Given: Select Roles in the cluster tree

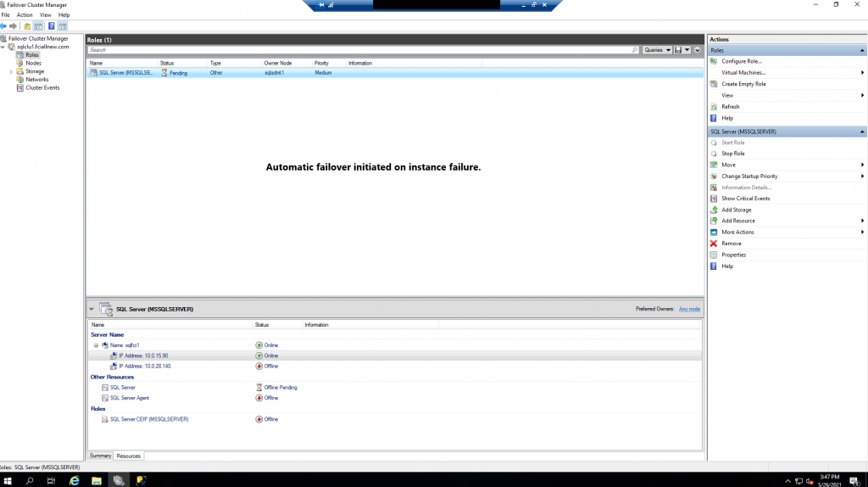Looking at the screenshot, I should coord(32,55).
